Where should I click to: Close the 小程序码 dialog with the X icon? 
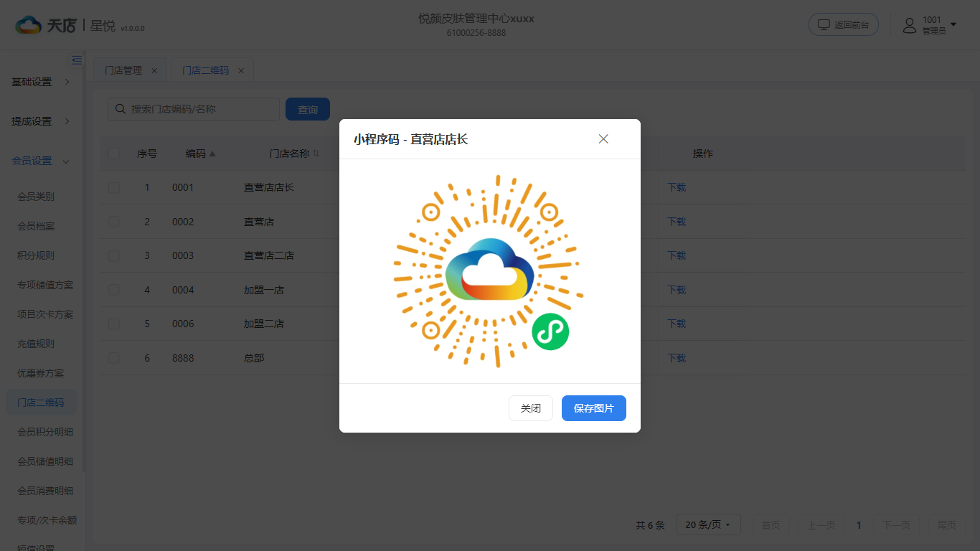[x=603, y=139]
